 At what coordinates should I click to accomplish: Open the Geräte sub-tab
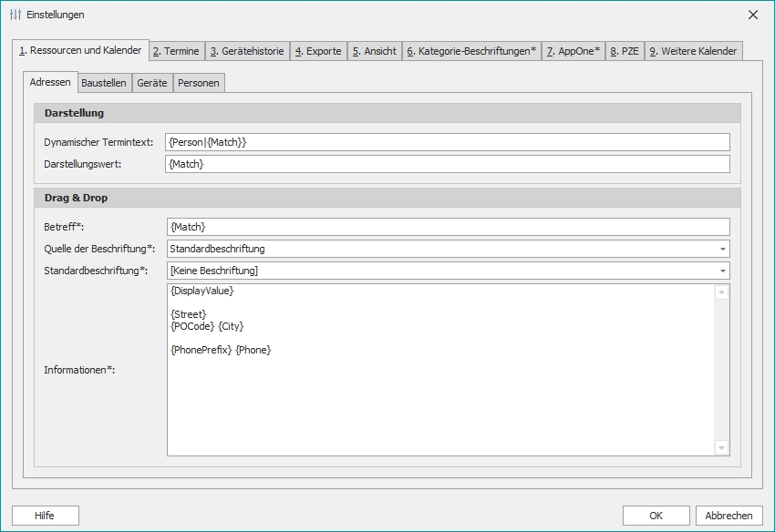coord(151,82)
